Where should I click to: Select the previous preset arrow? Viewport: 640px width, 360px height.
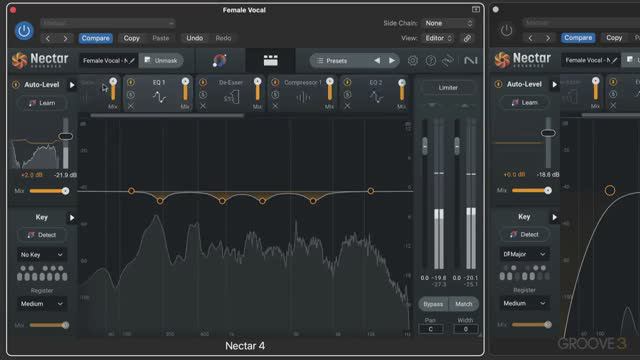pyautogui.click(x=377, y=60)
